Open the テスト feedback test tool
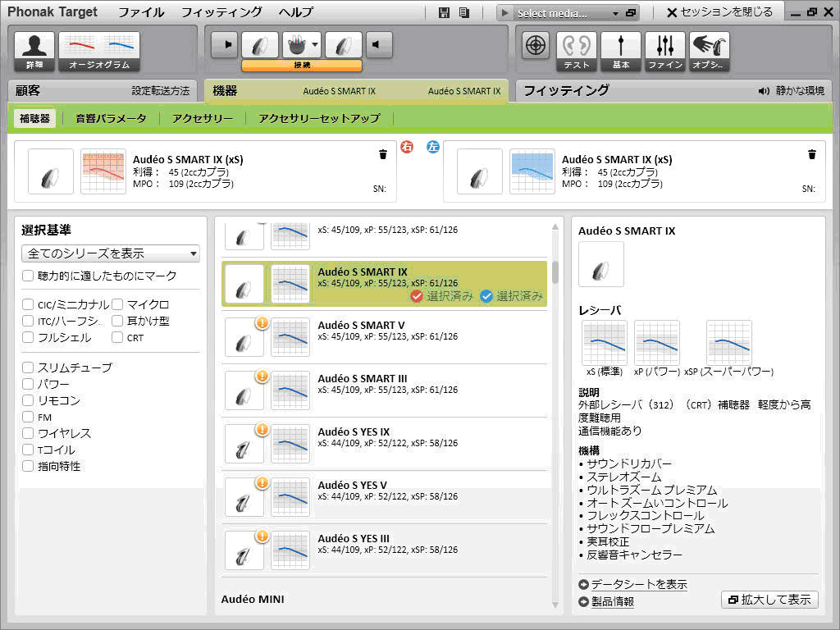Screen dimensions: 840x630 [x=577, y=51]
